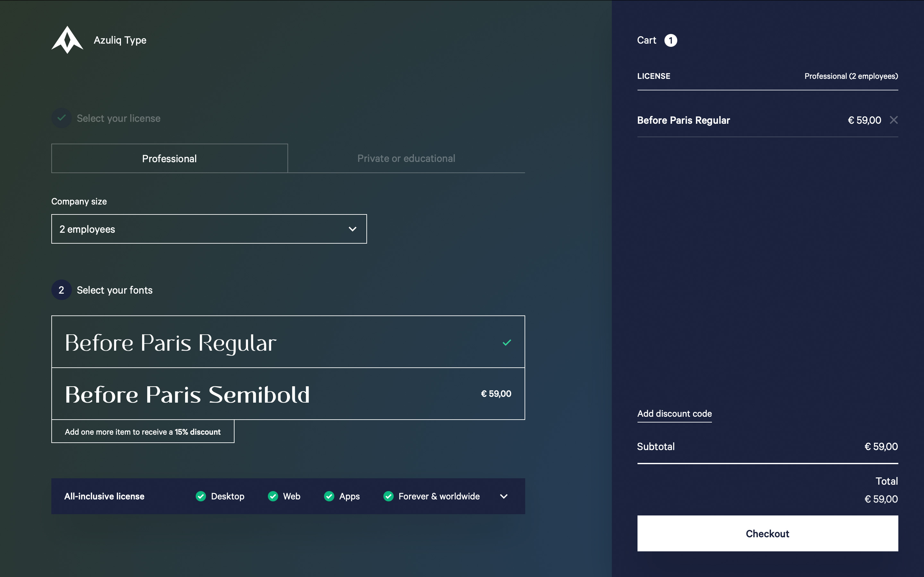Add Before Paris Semibold font to selection

(267, 394)
